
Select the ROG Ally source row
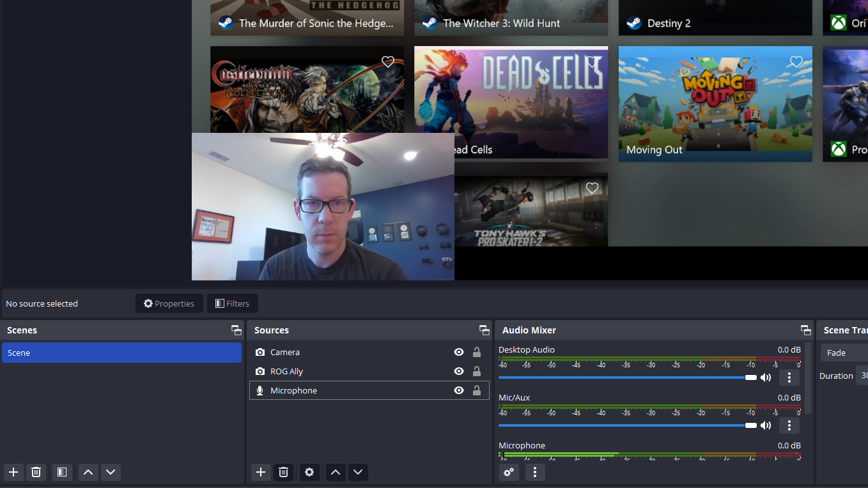point(369,371)
